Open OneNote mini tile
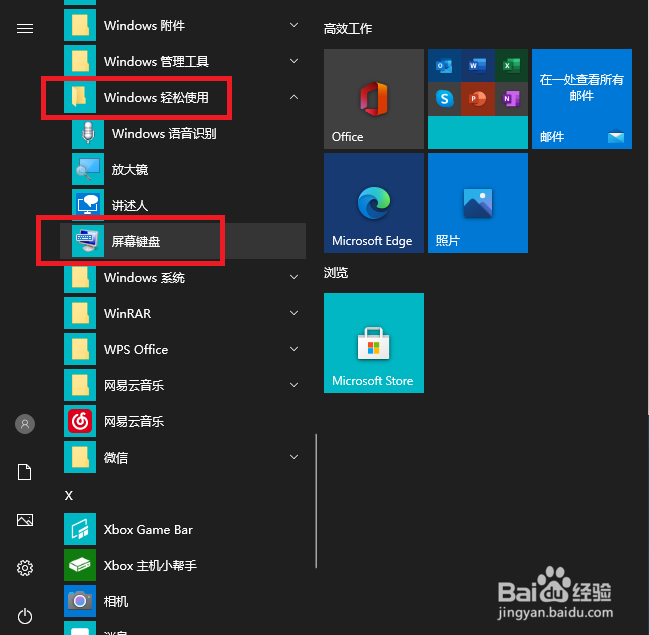 [x=511, y=99]
